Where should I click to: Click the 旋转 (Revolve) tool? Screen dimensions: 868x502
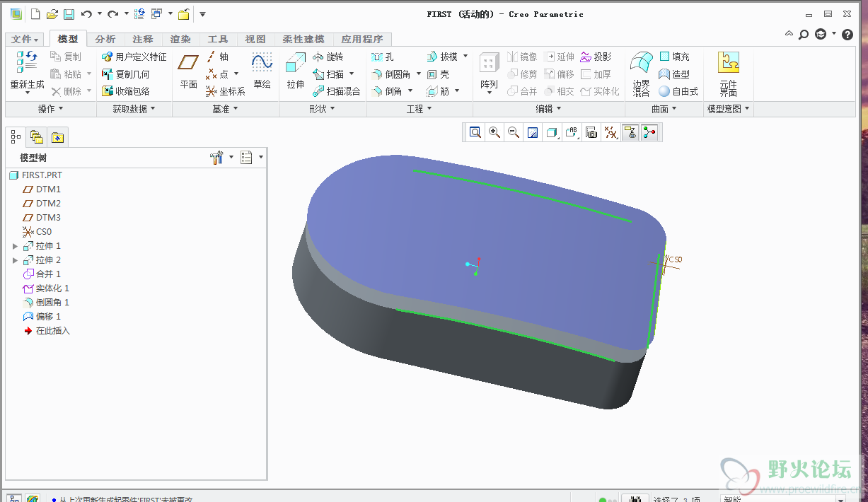click(328, 57)
